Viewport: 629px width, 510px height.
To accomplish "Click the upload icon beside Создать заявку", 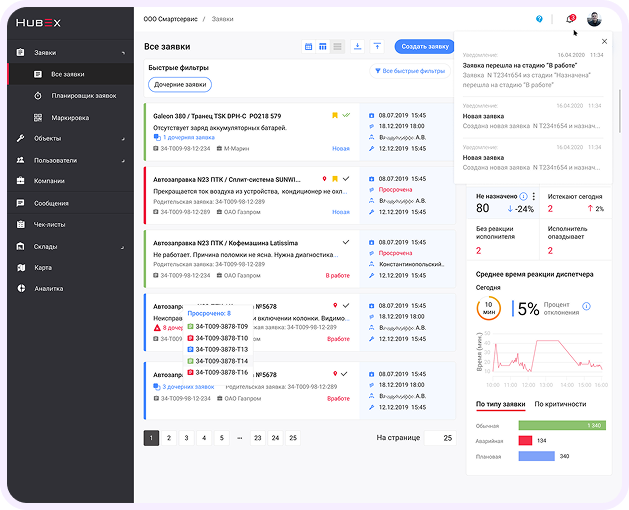I will point(377,47).
